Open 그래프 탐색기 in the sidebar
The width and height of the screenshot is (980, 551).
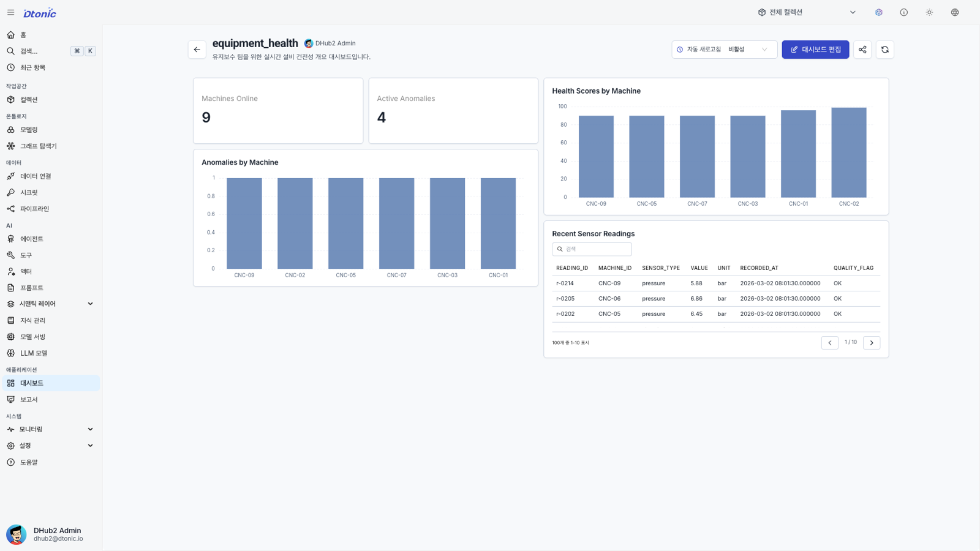coord(51,146)
